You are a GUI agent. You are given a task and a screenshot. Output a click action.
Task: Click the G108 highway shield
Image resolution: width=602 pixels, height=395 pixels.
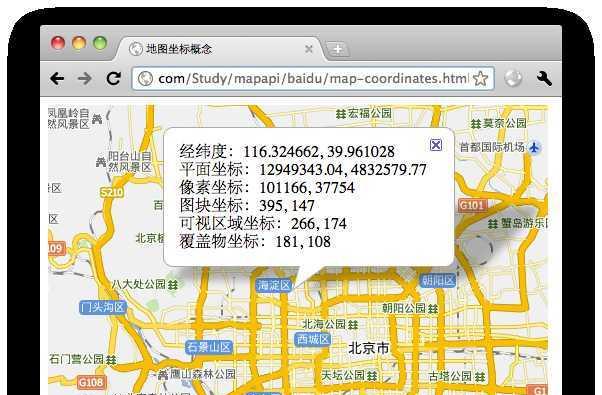tap(91, 382)
